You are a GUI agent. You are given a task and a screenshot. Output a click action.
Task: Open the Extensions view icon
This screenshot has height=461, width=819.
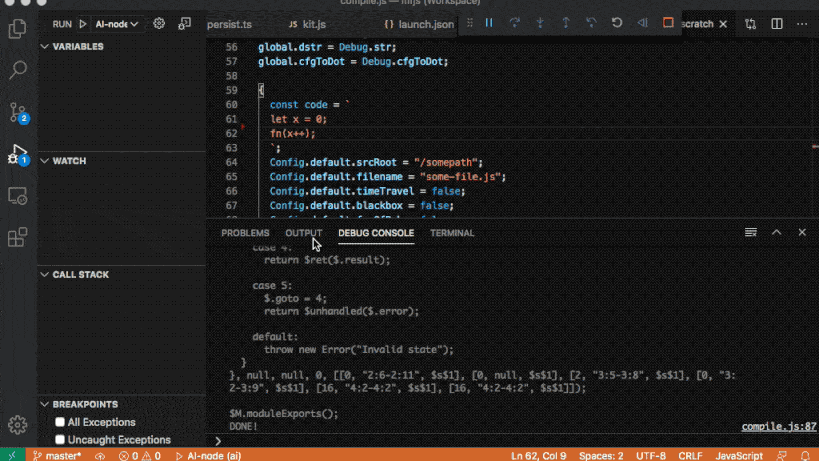pos(17,237)
